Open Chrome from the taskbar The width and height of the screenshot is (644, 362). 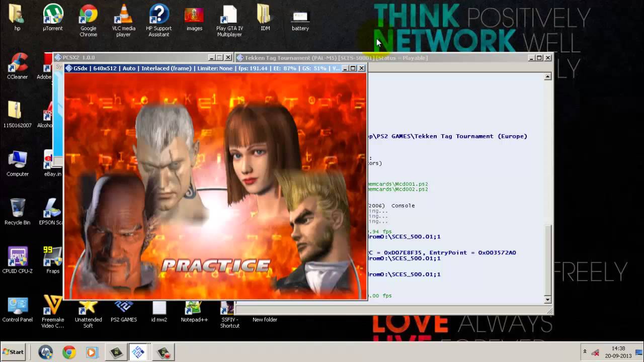69,352
